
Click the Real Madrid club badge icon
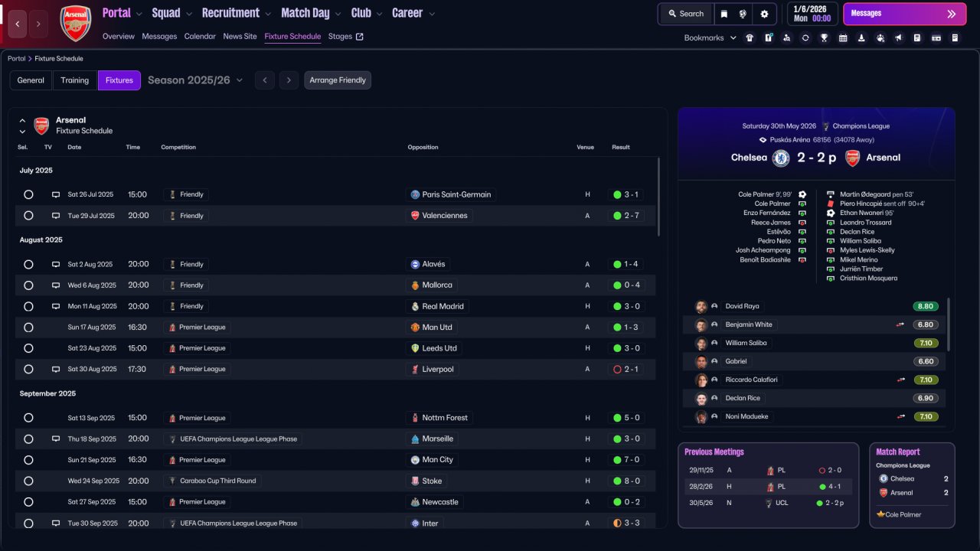click(x=415, y=306)
